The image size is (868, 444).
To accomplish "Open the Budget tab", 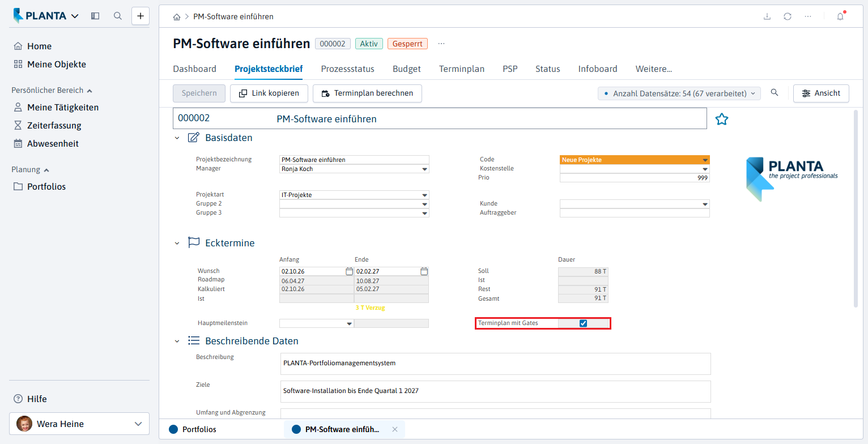I will (x=407, y=69).
